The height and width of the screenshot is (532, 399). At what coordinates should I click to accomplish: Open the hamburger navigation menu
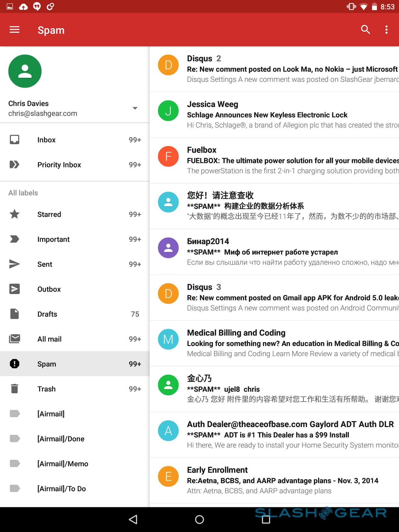(15, 30)
